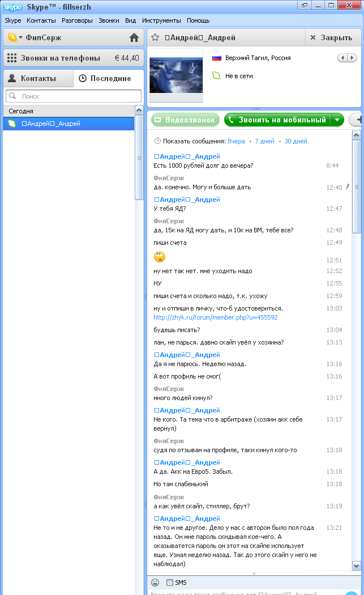Screen dimensions: 364x595
Task: Open the emoticon picker smiley
Action: point(155,583)
